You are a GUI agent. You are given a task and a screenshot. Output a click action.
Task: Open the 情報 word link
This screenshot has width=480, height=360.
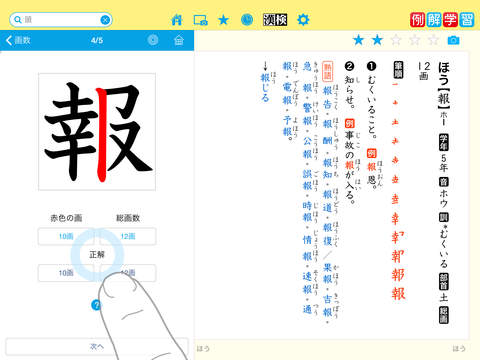(307, 248)
